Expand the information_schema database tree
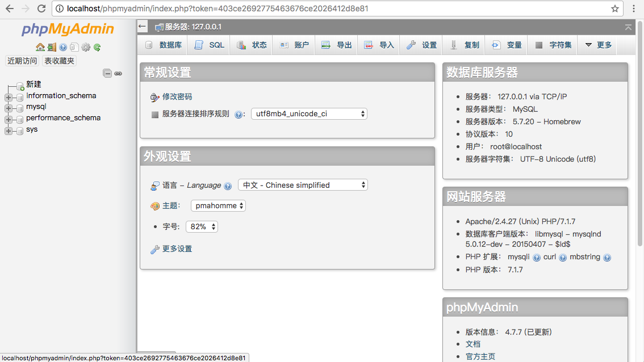The image size is (644, 362). tap(8, 97)
